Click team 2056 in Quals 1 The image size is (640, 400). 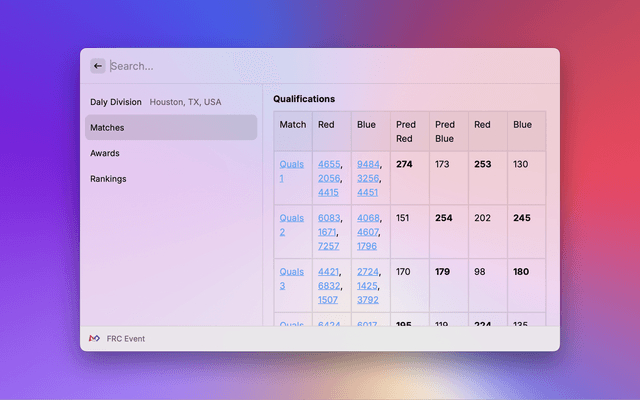pyautogui.click(x=328, y=178)
